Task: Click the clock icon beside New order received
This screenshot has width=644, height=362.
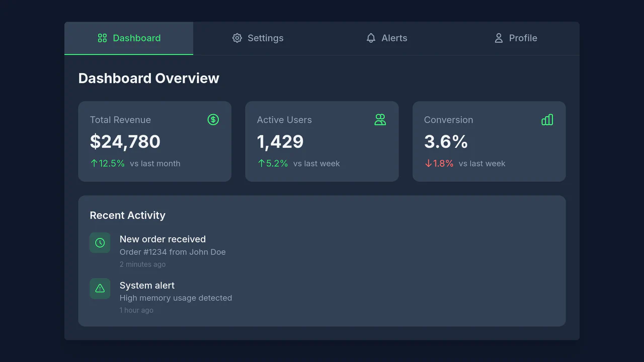Action: [100, 243]
